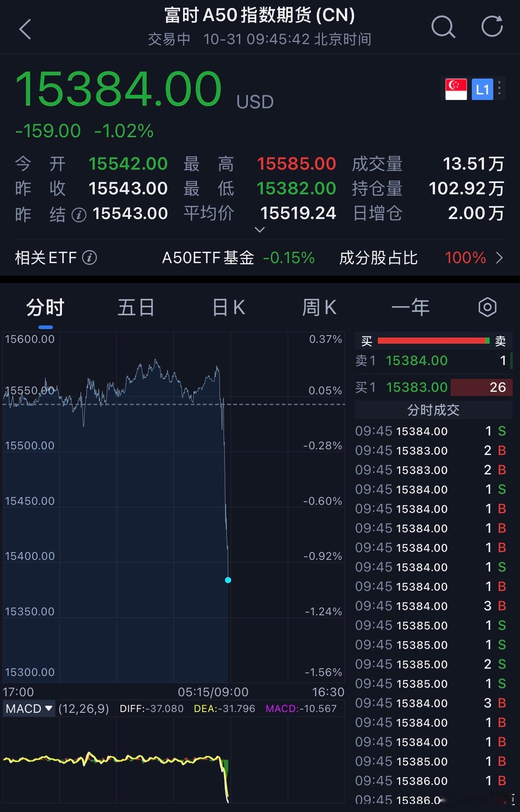Viewport: 520px width, 812px height.
Task: Tap the -1.56% axis label
Action: coord(324,672)
